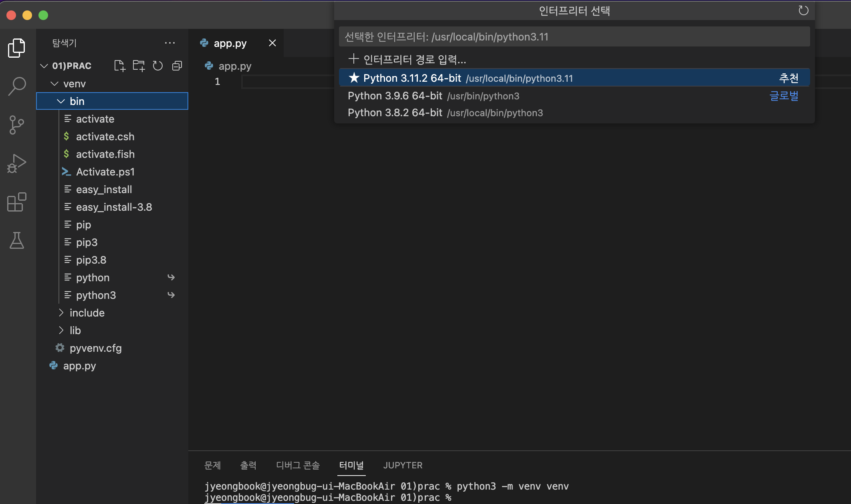Click the app.py breadcrumb in editor
Screen dimensions: 851x504
pyautogui.click(x=235, y=66)
